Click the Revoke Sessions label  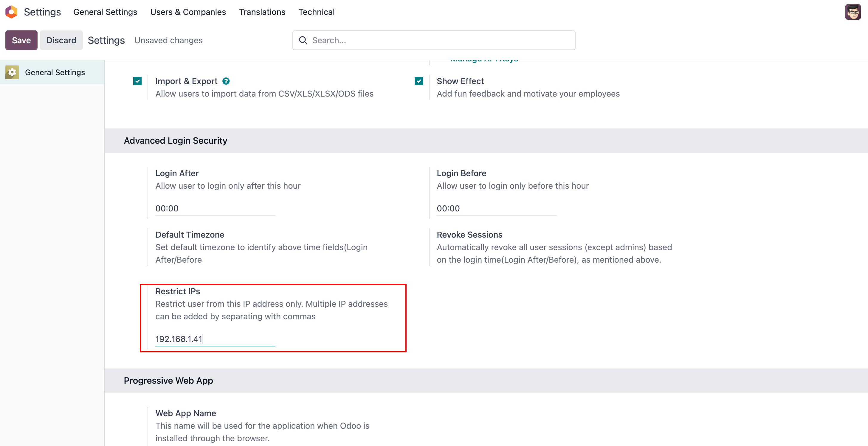pos(469,235)
